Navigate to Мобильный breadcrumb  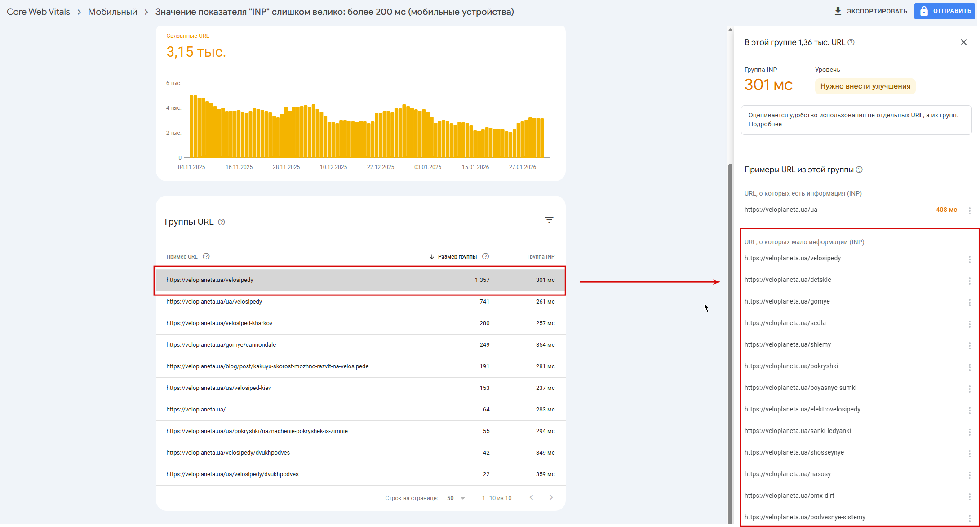tap(112, 12)
